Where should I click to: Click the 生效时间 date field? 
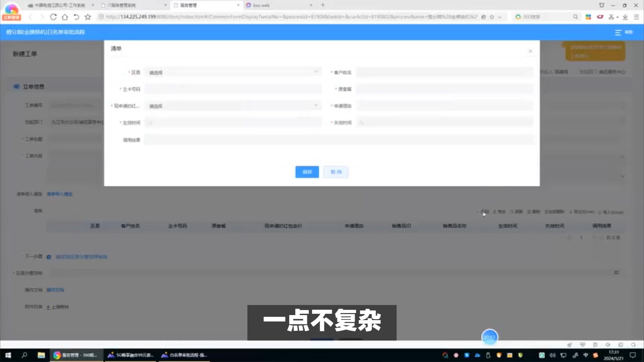click(x=233, y=123)
